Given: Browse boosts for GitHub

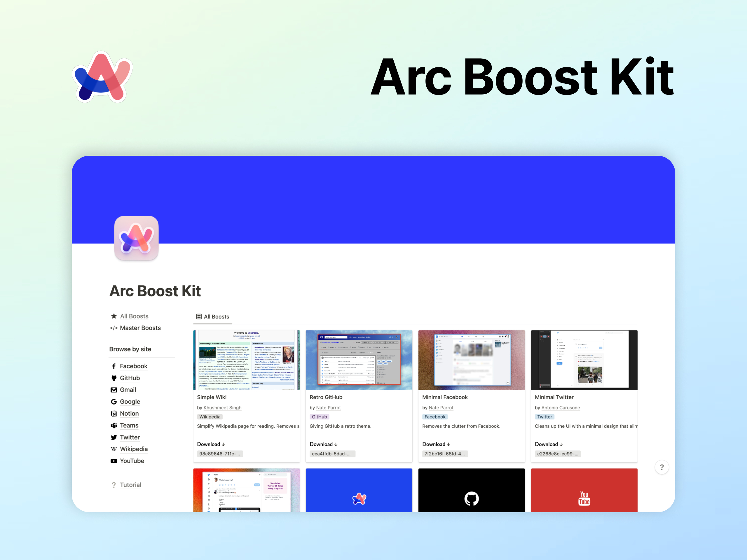Looking at the screenshot, I should 130,378.
